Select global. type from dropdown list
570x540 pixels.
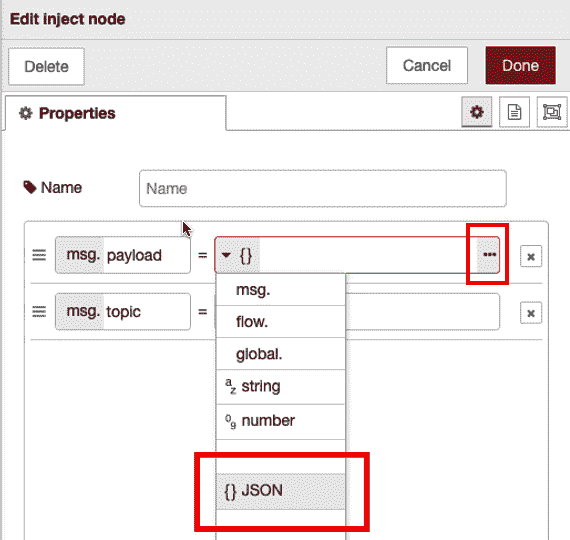point(280,354)
